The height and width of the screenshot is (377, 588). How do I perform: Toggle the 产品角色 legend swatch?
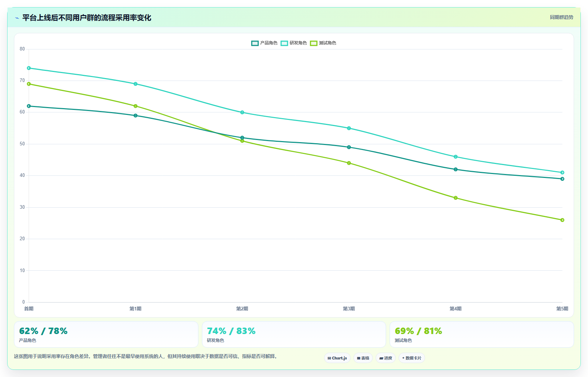255,43
